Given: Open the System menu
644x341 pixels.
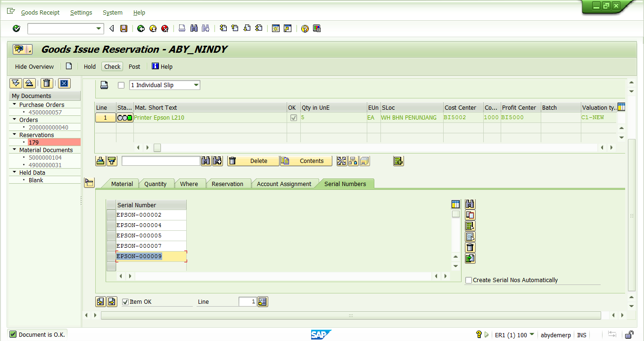Looking at the screenshot, I should point(112,12).
